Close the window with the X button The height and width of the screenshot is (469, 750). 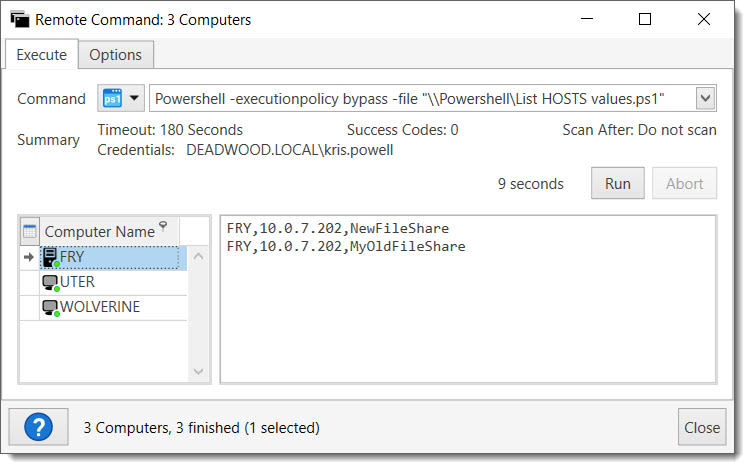[704, 19]
